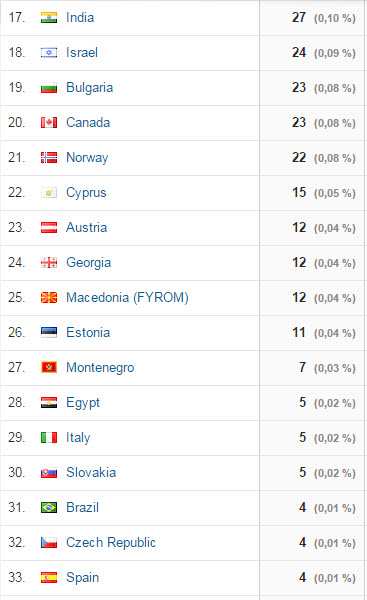Image resolution: width=367 pixels, height=600 pixels.
Task: Click the Spain flag icon
Action: tap(49, 578)
